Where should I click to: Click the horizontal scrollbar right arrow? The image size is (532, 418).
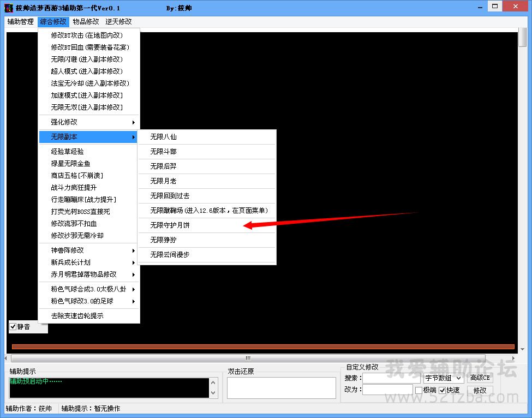(513, 359)
